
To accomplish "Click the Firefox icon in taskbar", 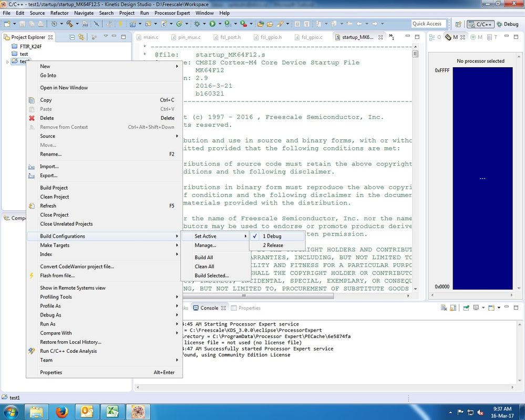I will [x=61, y=412].
